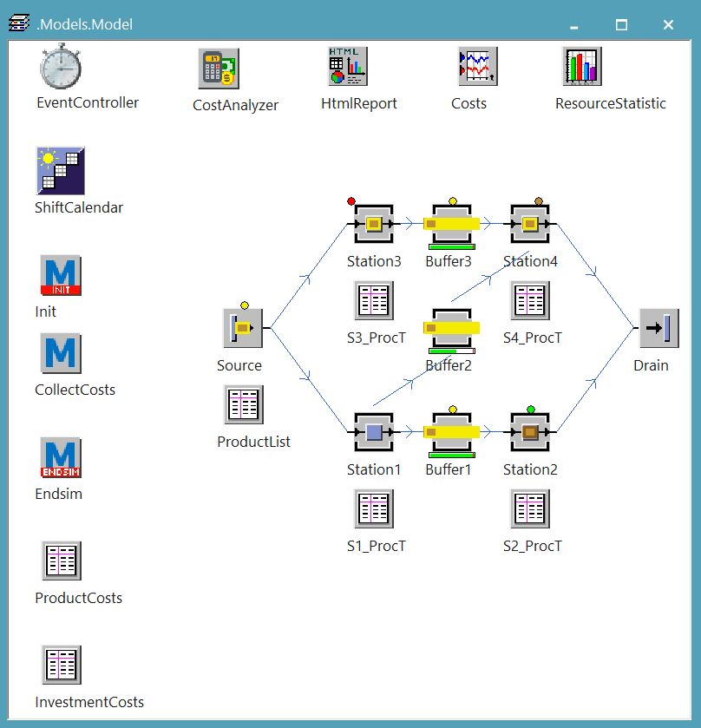Viewport: 701px width, 728px height.
Task: Click the .Models.Model title bar icon
Action: (18, 25)
